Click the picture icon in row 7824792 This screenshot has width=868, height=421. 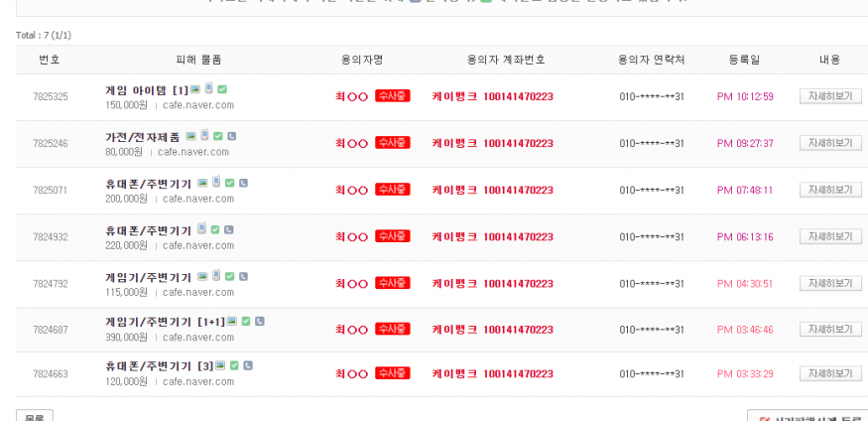(202, 276)
